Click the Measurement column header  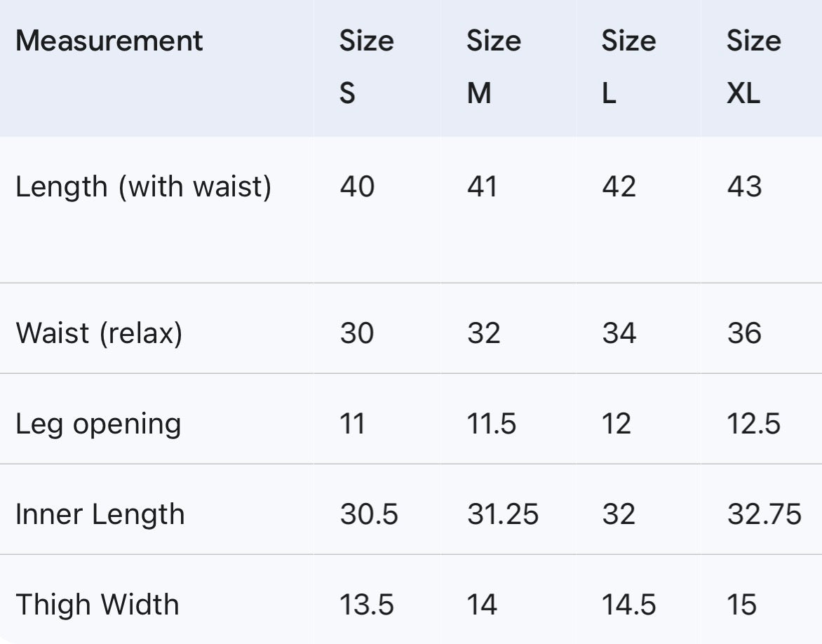[x=109, y=41]
